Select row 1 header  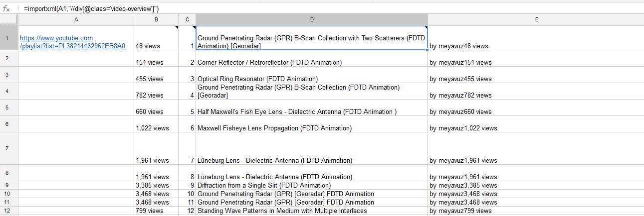(9, 38)
